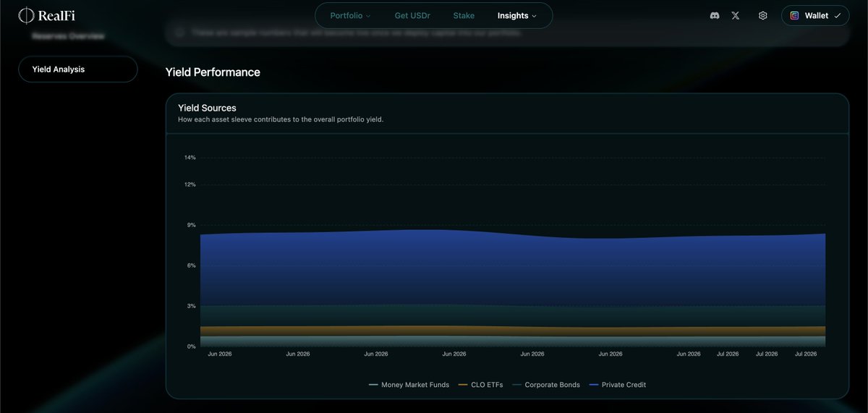Click the 3% y-axis label
The width and height of the screenshot is (868, 413).
pyautogui.click(x=191, y=306)
